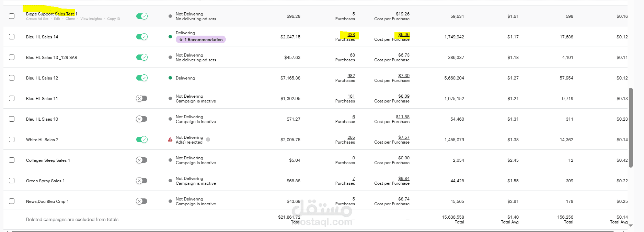Click the Create Ad Set link
The height and width of the screenshot is (232, 644).
coord(37,19)
